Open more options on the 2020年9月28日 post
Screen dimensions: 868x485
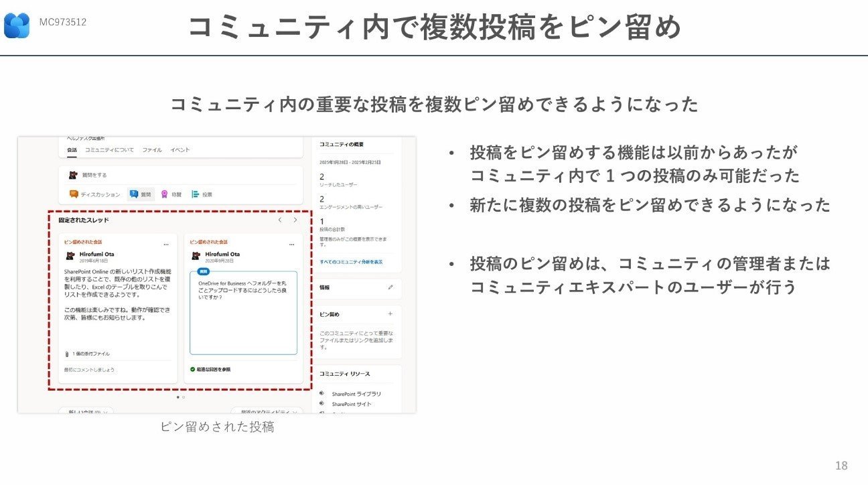[292, 244]
